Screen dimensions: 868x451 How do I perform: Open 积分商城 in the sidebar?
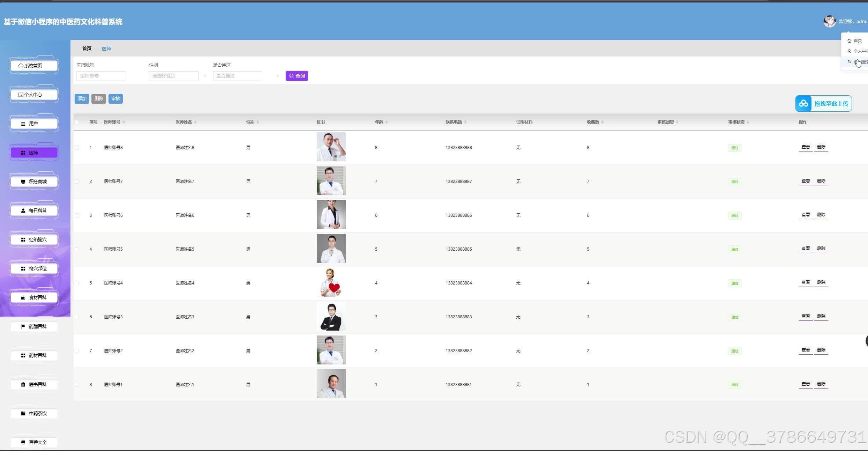point(34,182)
